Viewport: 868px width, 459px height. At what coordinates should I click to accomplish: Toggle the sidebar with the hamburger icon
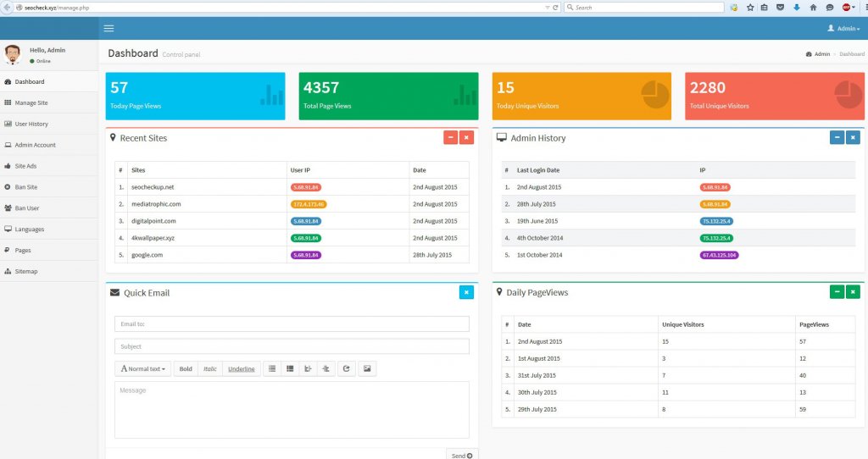coord(108,29)
